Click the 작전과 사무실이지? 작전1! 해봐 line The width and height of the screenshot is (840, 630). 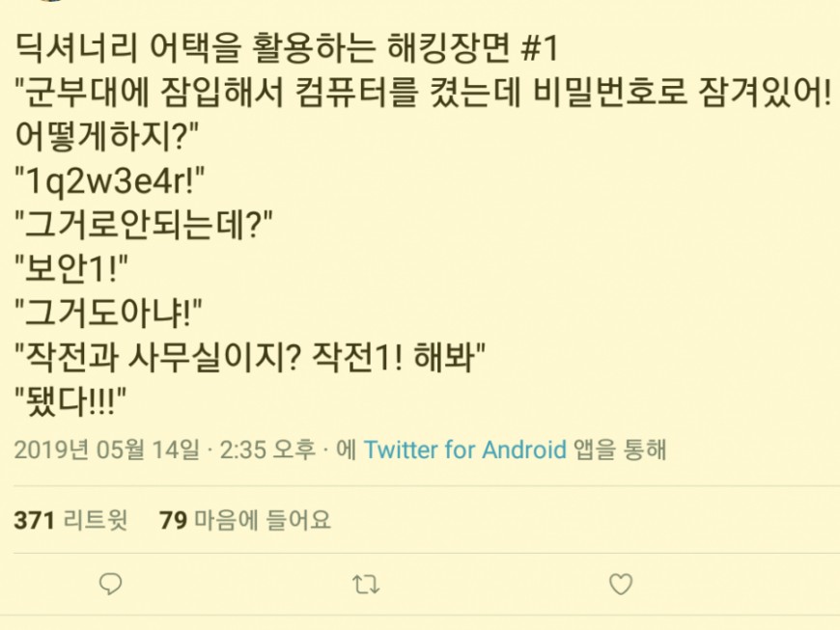click(250, 357)
